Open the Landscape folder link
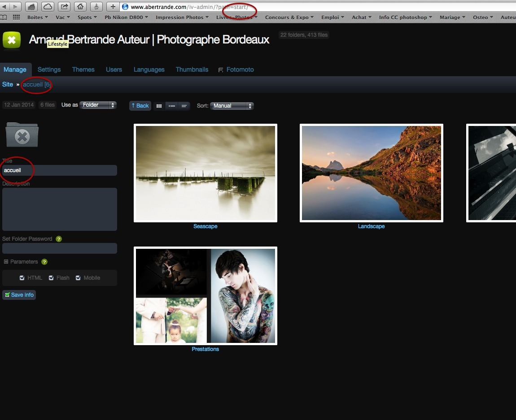The image size is (516, 420). 371,226
